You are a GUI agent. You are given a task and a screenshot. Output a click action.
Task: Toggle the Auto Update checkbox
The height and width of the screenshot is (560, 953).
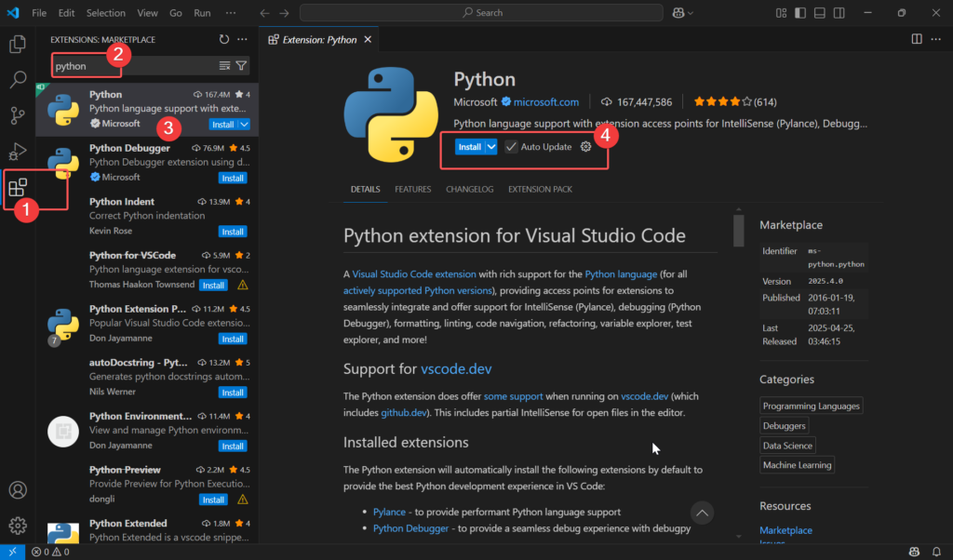511,147
